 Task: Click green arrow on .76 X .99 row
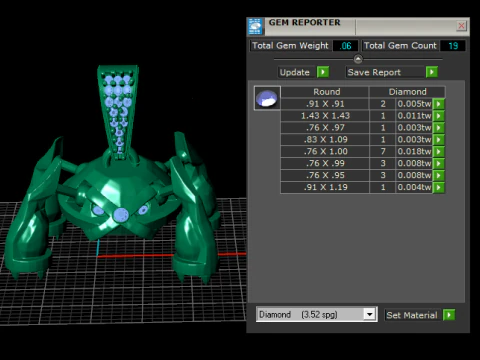(438, 163)
